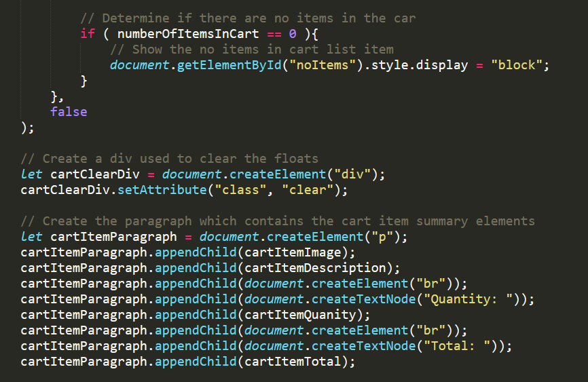Click the cartItemQuanity argument

(x=300, y=315)
